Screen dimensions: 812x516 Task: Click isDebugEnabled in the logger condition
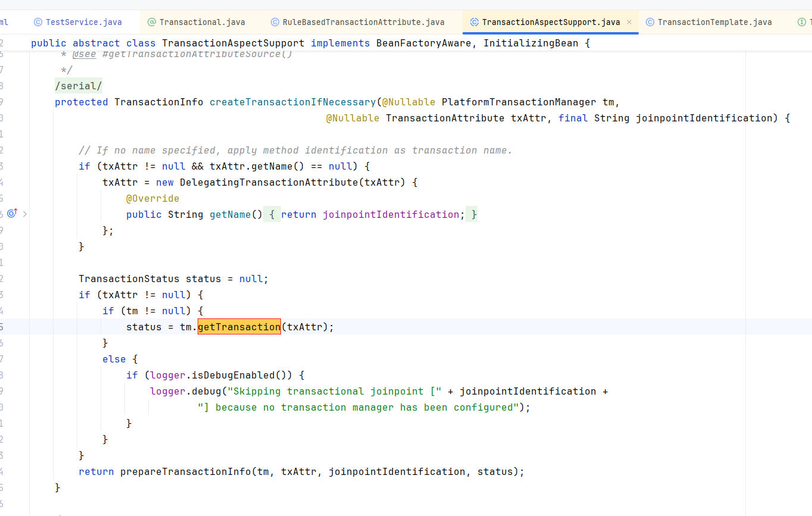233,375
